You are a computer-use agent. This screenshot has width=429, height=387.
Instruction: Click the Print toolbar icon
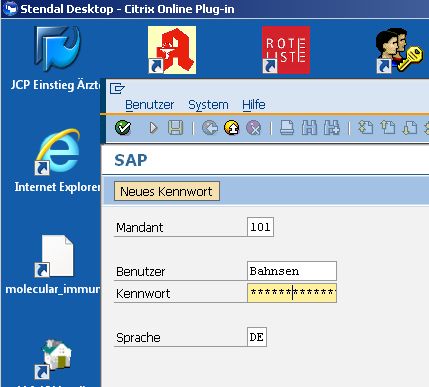pos(287,128)
